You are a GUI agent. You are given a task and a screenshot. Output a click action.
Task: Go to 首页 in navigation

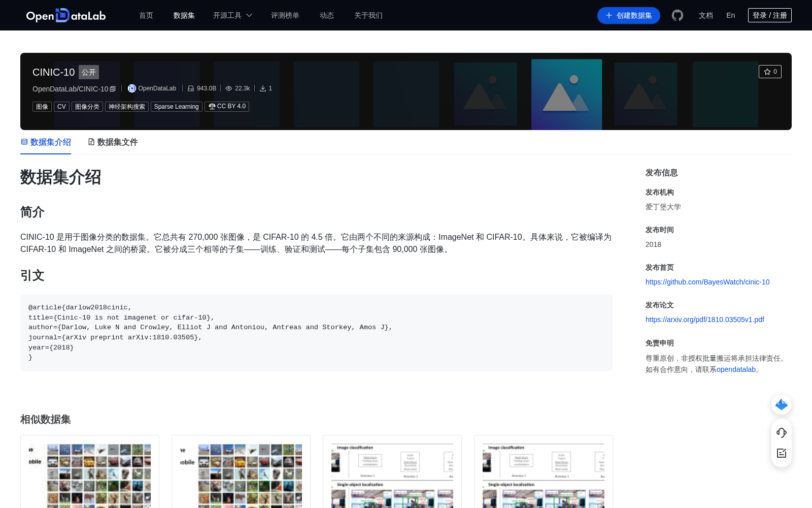point(146,15)
